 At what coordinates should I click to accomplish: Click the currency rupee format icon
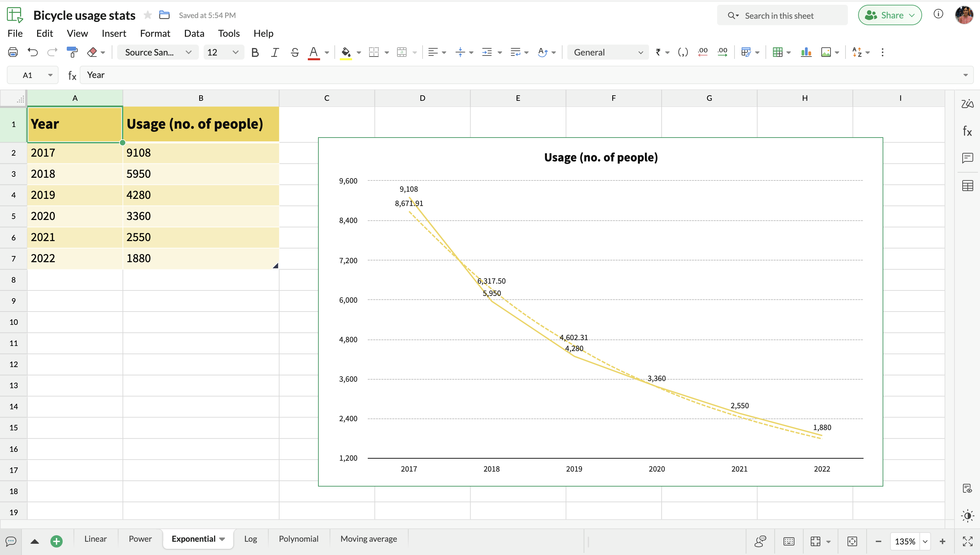(658, 52)
